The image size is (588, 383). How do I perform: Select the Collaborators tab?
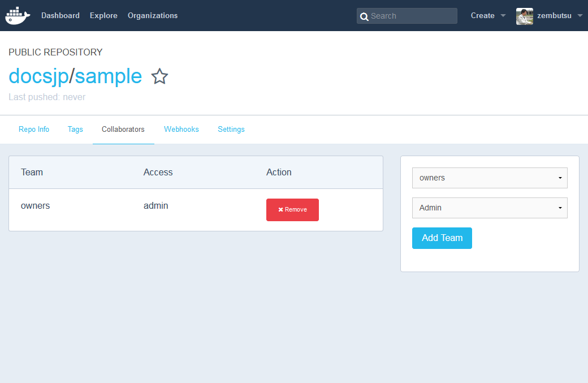(123, 129)
